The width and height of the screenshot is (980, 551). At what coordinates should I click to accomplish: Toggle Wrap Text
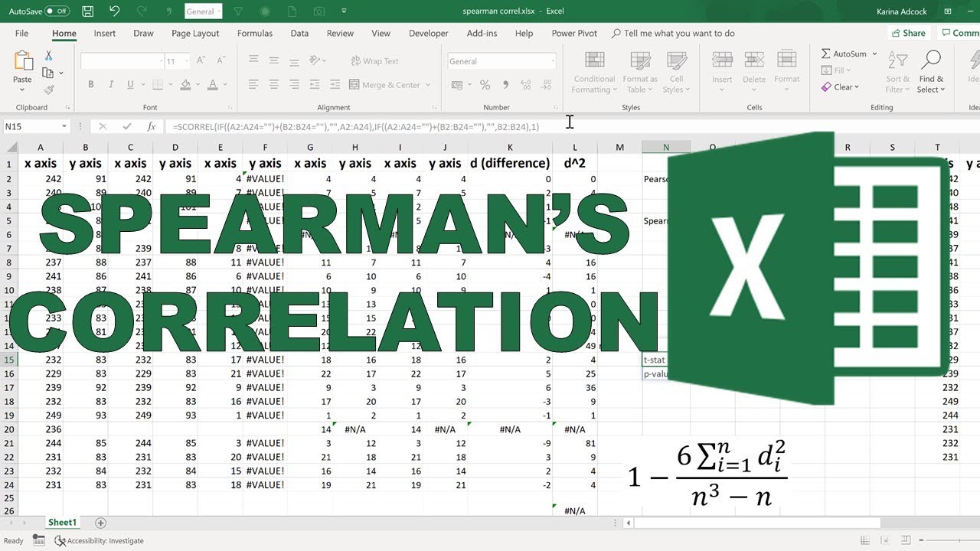coord(374,61)
